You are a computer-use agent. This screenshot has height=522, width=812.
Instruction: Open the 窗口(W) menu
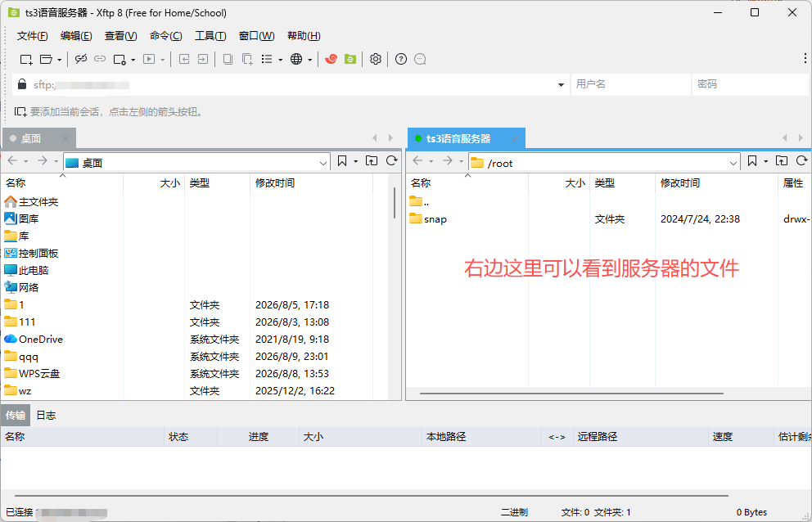pyautogui.click(x=256, y=36)
